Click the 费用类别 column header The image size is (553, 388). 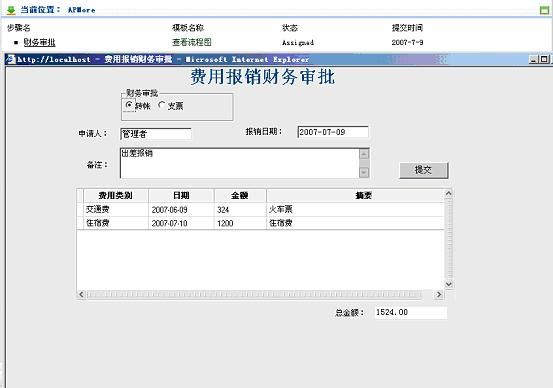(116, 195)
